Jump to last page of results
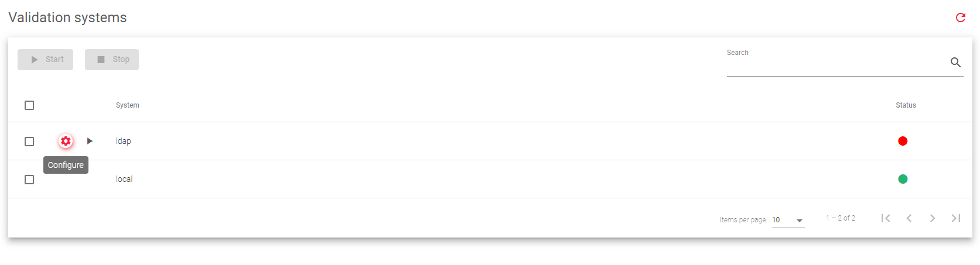980x265 pixels. 956,218
